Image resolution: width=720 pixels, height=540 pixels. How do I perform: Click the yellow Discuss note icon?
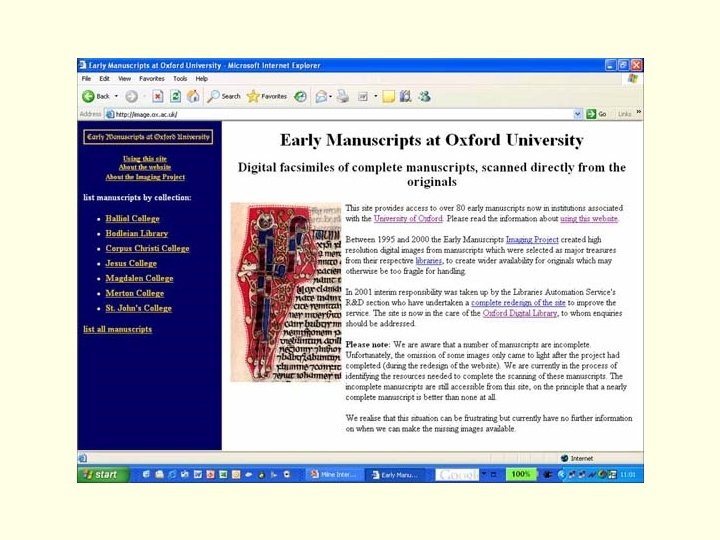pyautogui.click(x=388, y=96)
